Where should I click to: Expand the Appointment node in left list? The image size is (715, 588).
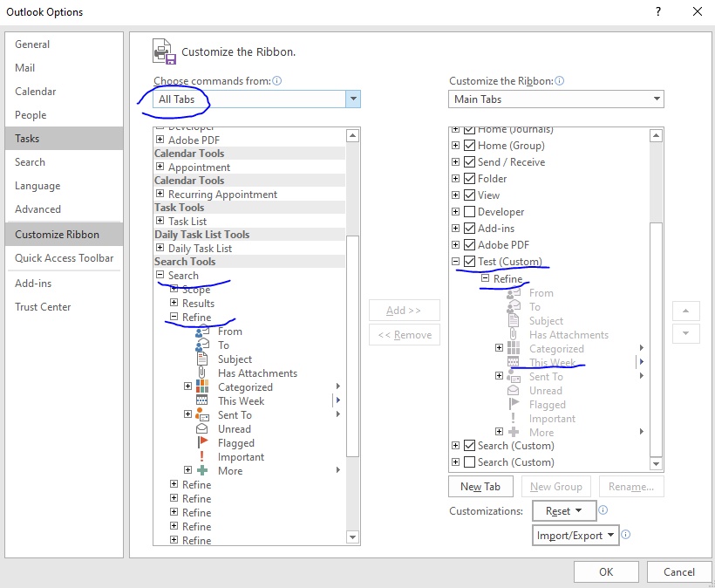[160, 167]
